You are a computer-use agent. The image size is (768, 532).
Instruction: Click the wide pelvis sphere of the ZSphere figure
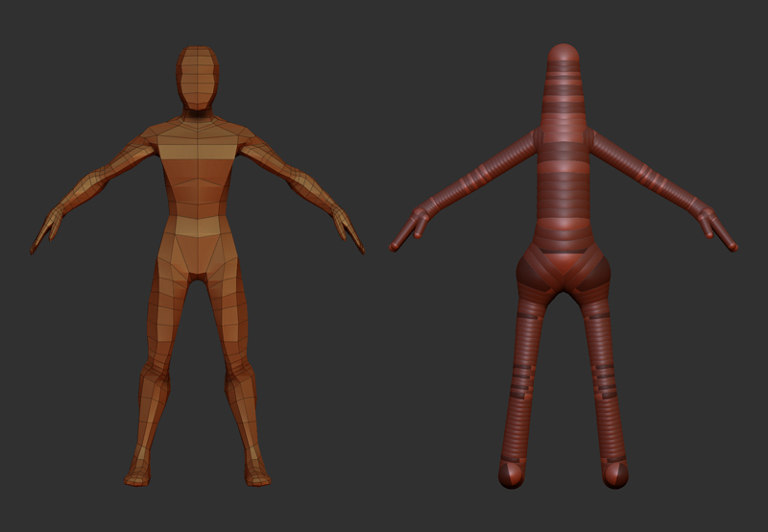coord(564,269)
